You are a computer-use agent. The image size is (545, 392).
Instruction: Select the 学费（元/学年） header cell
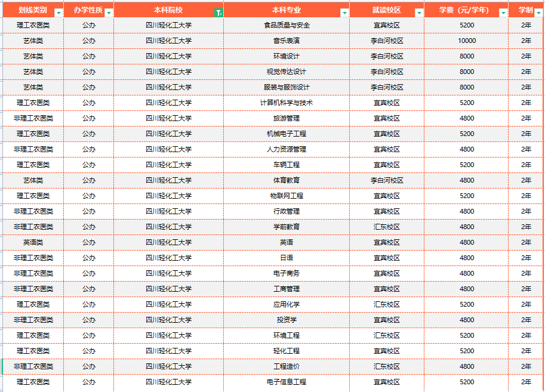466,10
